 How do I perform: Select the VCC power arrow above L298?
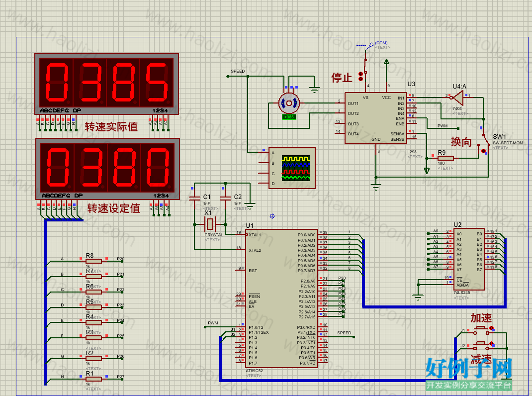386,62
